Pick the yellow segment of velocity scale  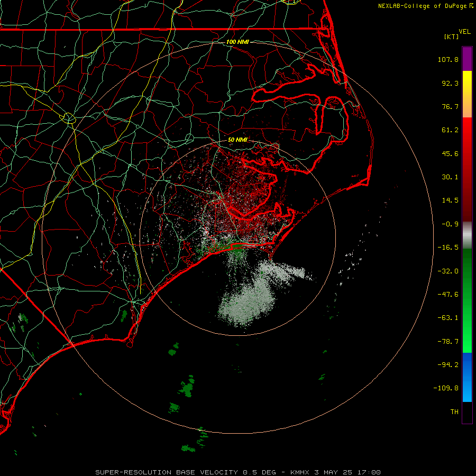467,94
